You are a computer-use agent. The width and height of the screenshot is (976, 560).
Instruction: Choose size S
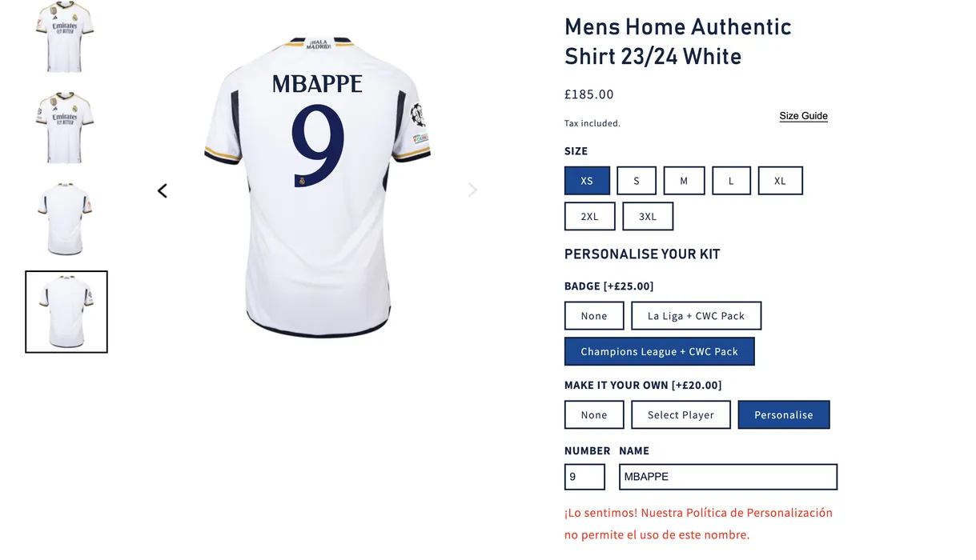(637, 181)
